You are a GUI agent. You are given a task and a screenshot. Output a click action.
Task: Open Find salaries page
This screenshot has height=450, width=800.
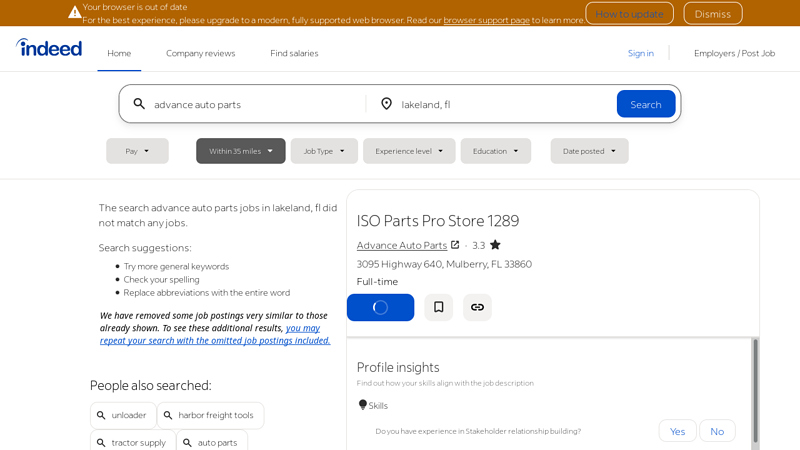point(294,53)
